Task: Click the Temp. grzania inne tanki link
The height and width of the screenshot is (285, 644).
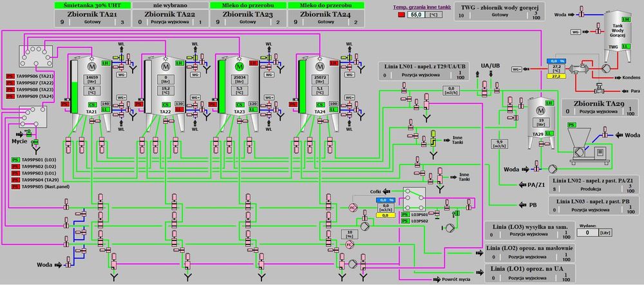Action: [422, 7]
